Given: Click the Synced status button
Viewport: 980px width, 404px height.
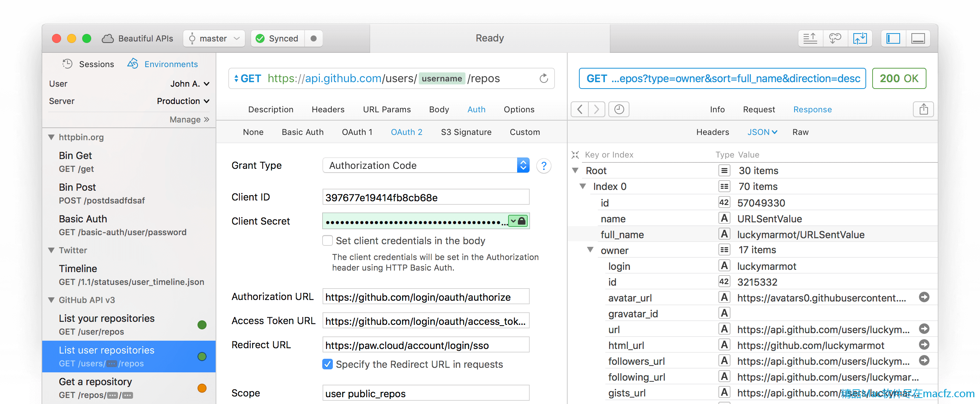Looking at the screenshot, I should [x=278, y=38].
